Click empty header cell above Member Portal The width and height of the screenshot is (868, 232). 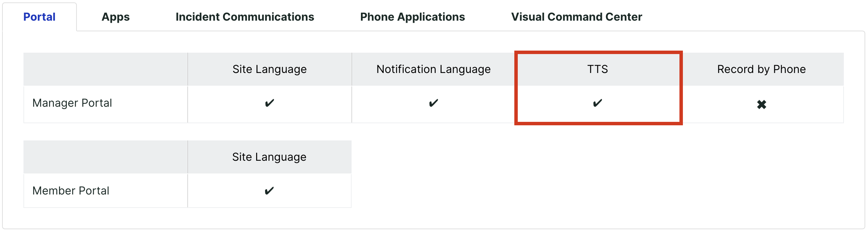pos(105,157)
